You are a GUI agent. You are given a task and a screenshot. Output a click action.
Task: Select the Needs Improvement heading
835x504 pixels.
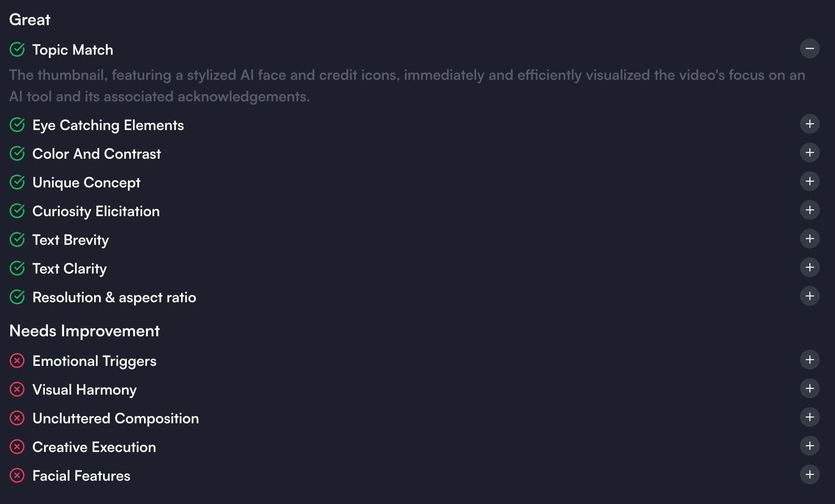pyautogui.click(x=84, y=331)
